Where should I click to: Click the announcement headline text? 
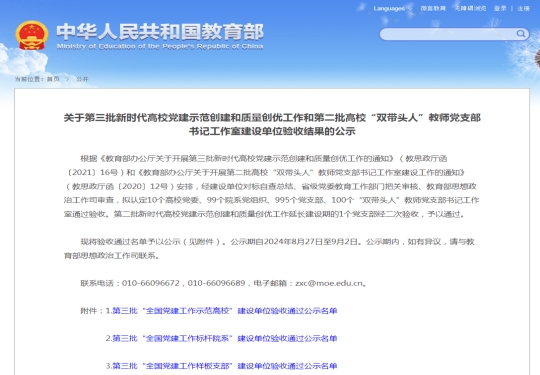tap(272, 124)
